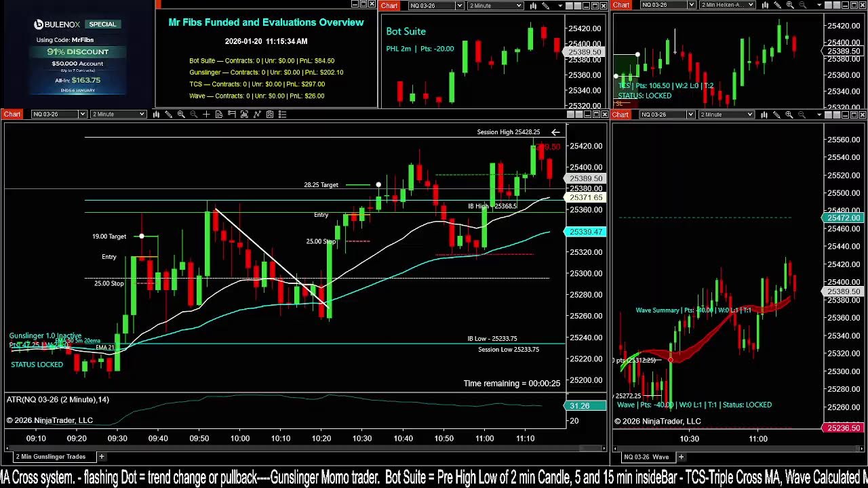Show the Data Box on main chart

(x=219, y=114)
